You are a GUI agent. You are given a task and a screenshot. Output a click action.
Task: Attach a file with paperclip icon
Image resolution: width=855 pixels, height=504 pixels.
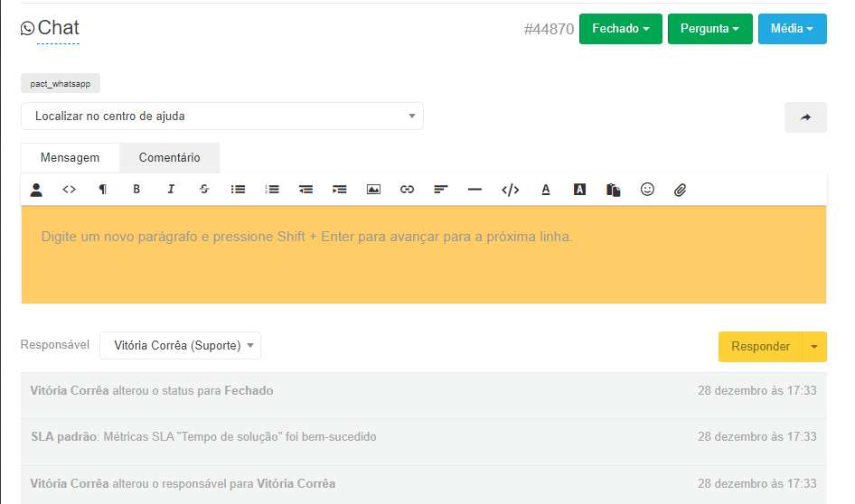[680, 190]
